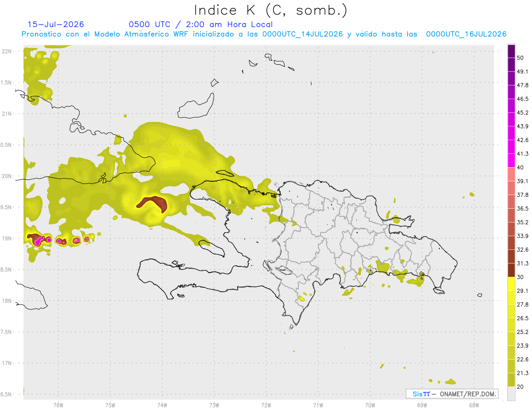532x411 pixels.
Task: Click the 1.5N latitude label
Action: tap(7, 82)
